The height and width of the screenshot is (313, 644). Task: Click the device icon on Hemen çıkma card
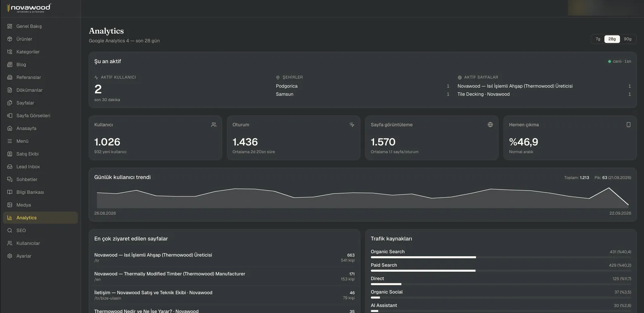click(628, 125)
